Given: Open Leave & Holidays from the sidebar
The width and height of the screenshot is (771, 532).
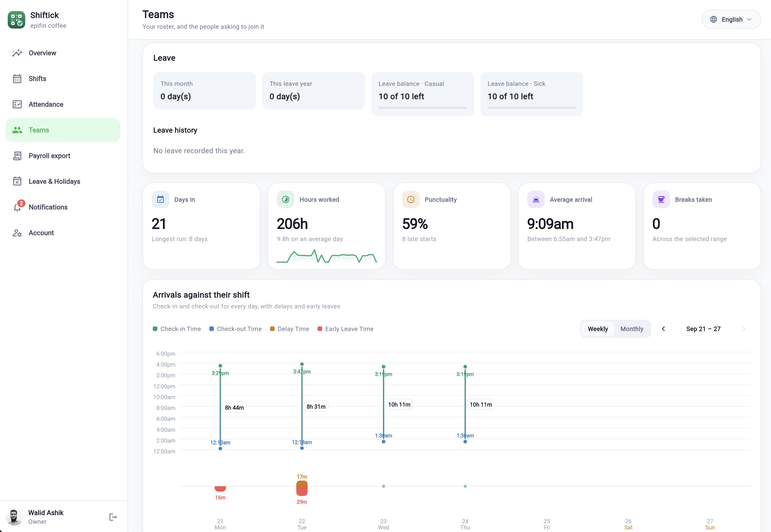Looking at the screenshot, I should [x=63, y=181].
